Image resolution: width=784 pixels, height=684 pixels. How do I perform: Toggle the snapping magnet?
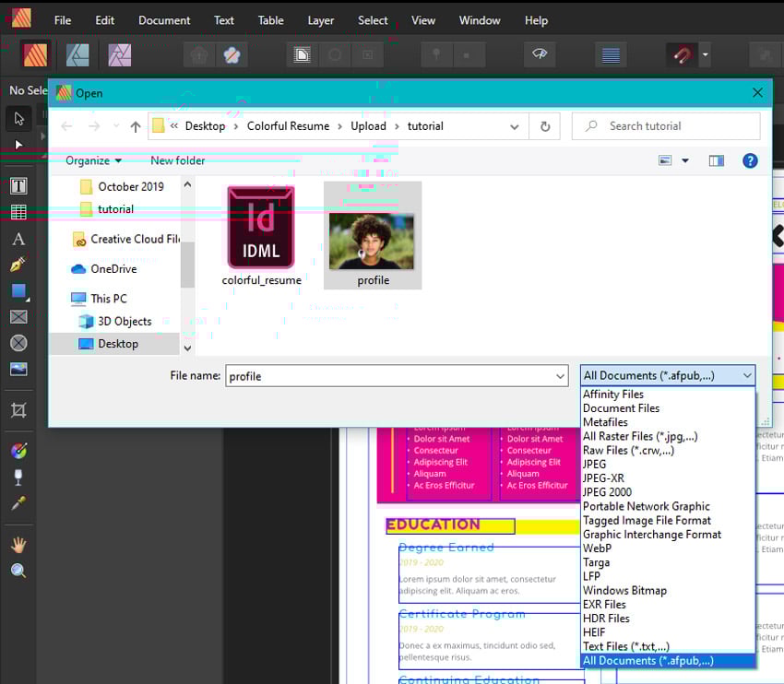pyautogui.click(x=681, y=55)
